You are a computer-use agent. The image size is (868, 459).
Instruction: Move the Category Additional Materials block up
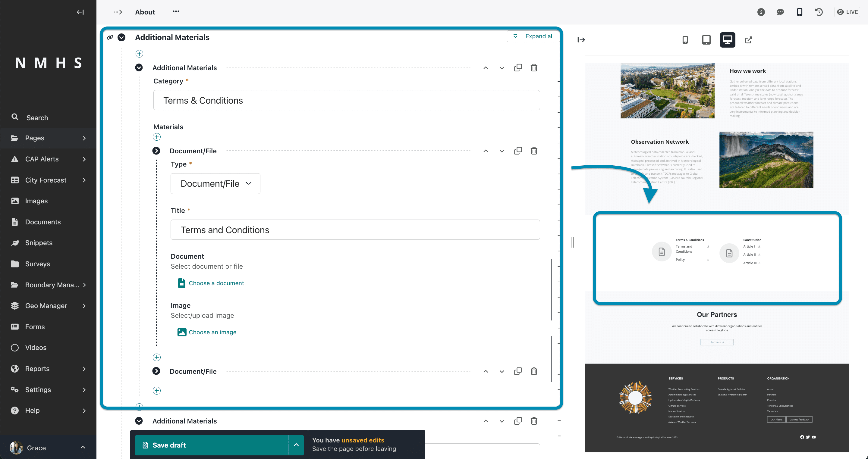coord(486,68)
